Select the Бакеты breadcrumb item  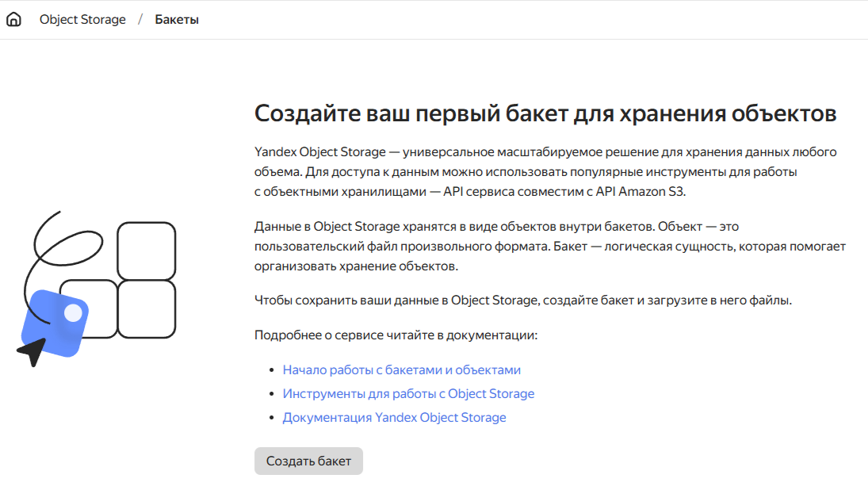pyautogui.click(x=177, y=20)
